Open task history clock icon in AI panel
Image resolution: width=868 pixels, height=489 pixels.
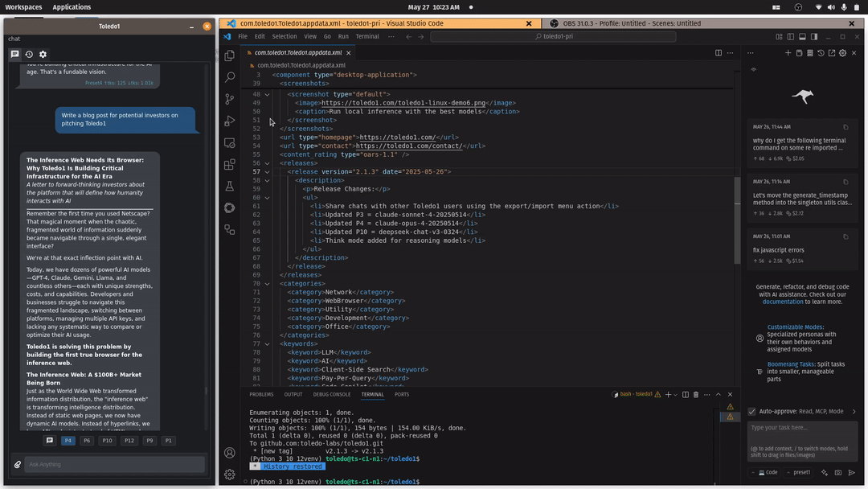click(821, 53)
